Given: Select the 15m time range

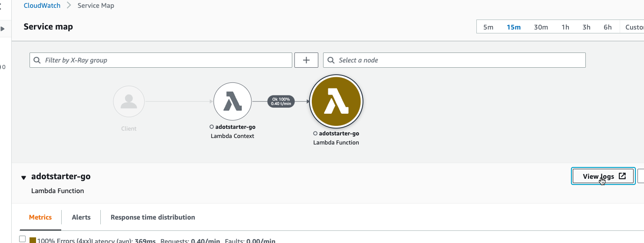Looking at the screenshot, I should [x=513, y=27].
